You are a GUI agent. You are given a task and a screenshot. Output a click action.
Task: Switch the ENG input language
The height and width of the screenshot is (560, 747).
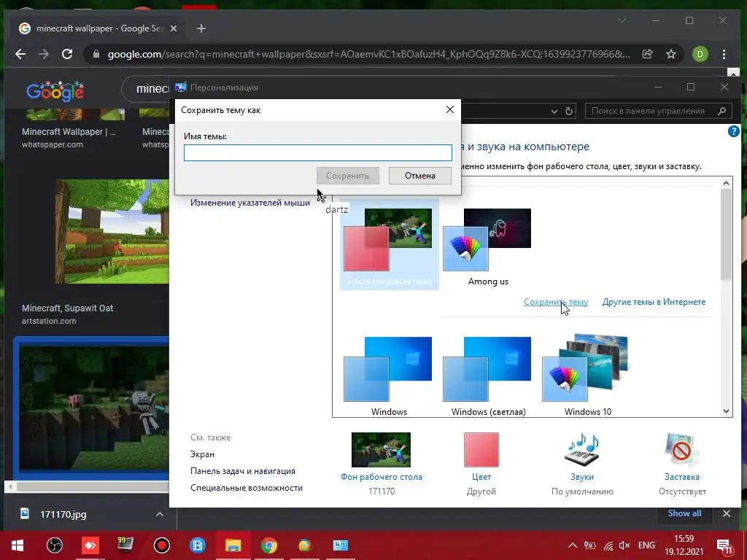tap(646, 545)
